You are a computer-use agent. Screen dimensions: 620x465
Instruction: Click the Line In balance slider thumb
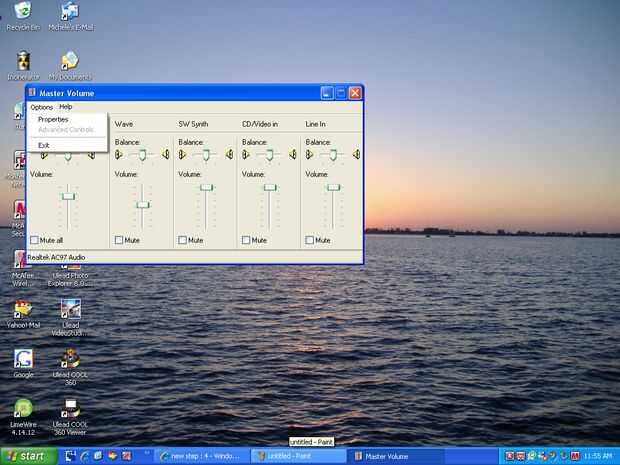pos(333,155)
